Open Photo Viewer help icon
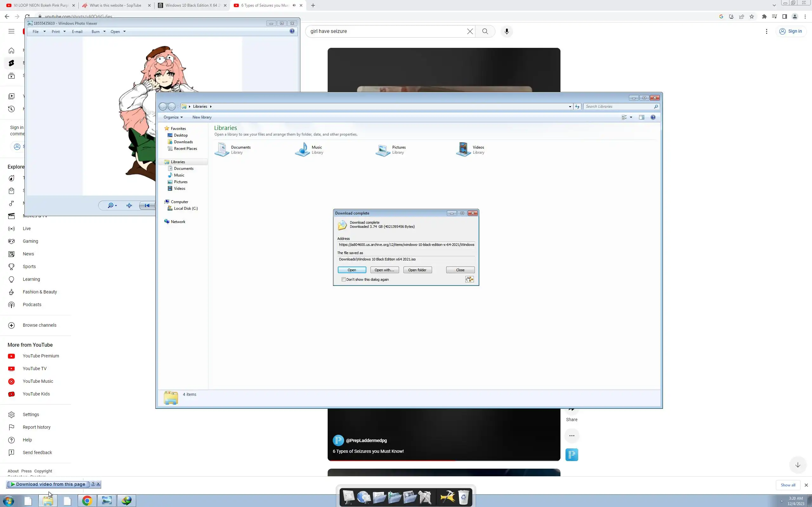 (292, 31)
